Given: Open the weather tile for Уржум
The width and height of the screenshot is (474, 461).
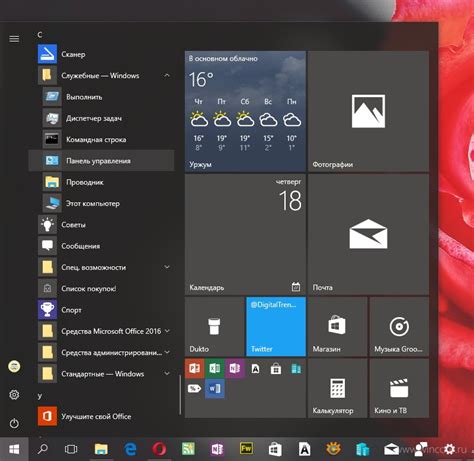Looking at the screenshot, I should 245,111.
